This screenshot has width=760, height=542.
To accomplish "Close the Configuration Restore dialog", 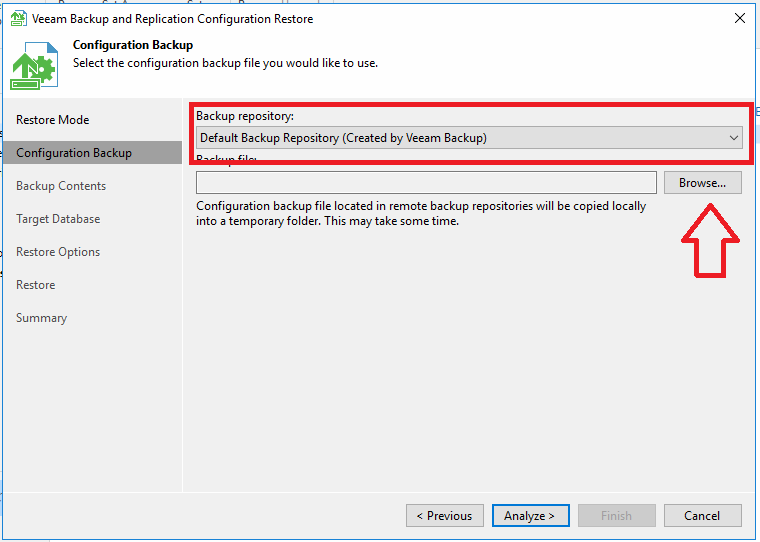I will coord(740,18).
